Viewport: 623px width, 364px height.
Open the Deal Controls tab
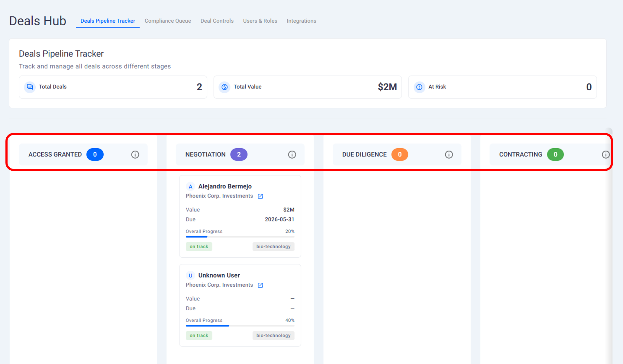pos(217,21)
